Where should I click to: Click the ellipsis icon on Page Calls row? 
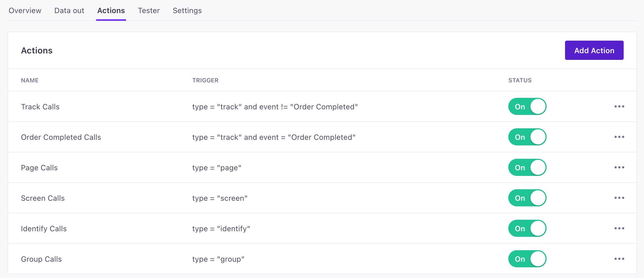[x=619, y=167]
